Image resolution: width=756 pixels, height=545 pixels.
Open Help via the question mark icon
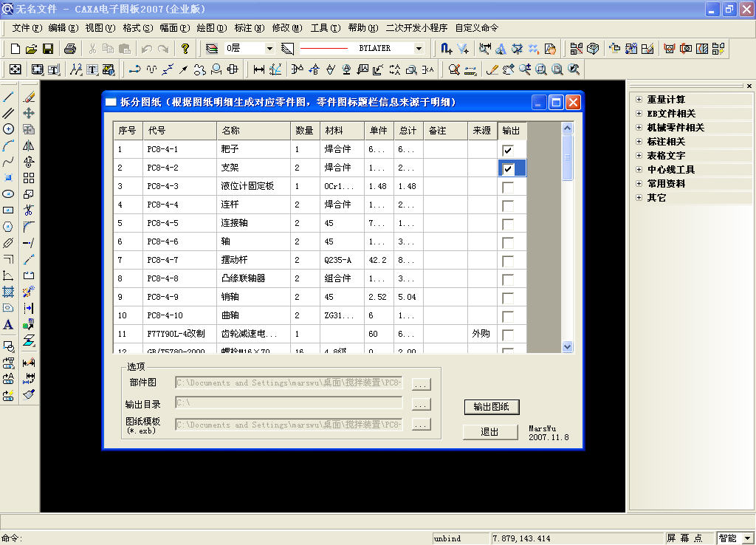click(185, 48)
